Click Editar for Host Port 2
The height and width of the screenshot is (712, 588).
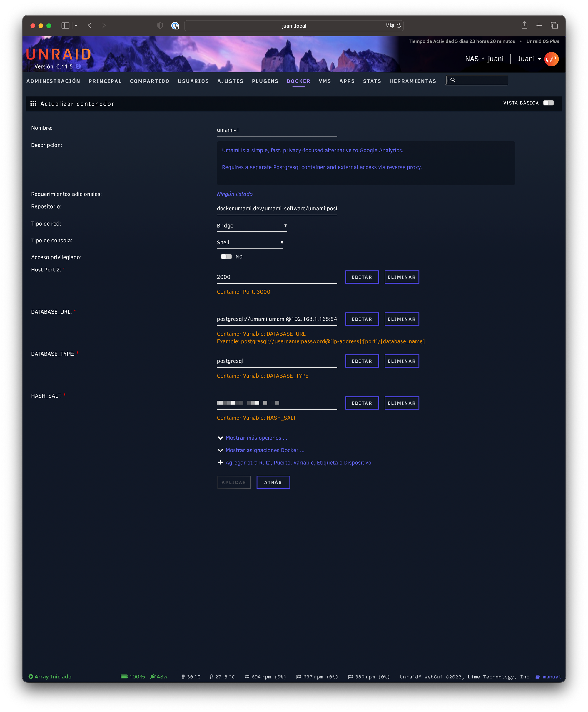pos(362,277)
